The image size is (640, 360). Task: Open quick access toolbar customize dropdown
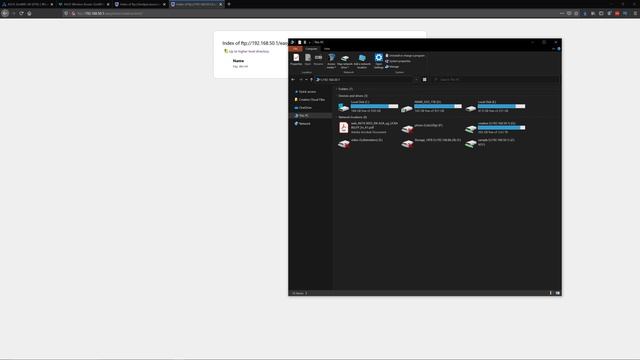tap(309, 42)
